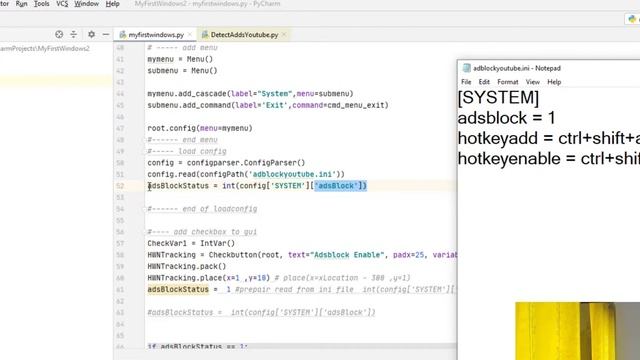
Task: Hide the project tool window
Action: (x=106, y=34)
